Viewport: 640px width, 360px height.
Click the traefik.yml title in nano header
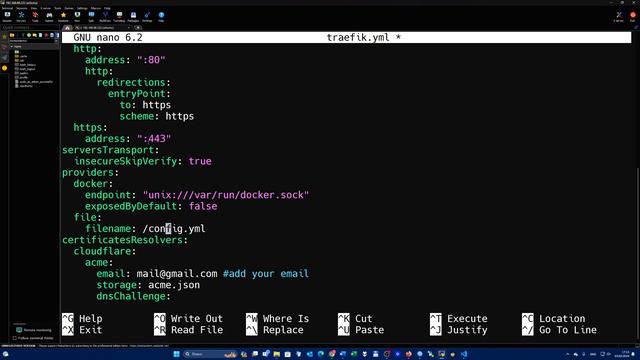pos(358,38)
